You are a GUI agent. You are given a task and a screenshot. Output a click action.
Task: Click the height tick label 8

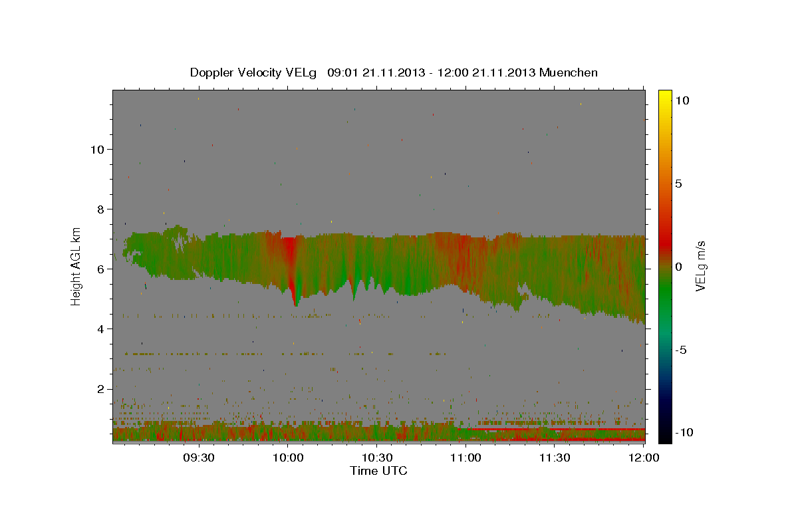click(x=100, y=209)
